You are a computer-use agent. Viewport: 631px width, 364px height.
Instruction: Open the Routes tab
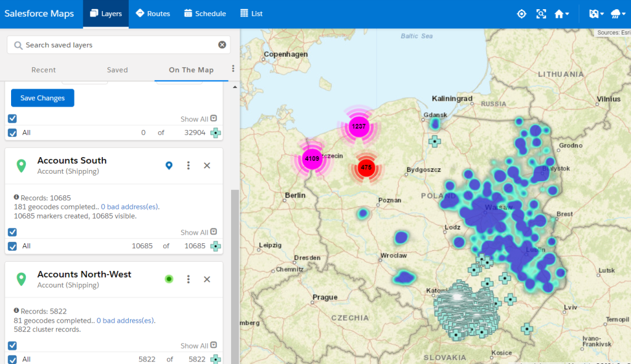[x=153, y=14]
